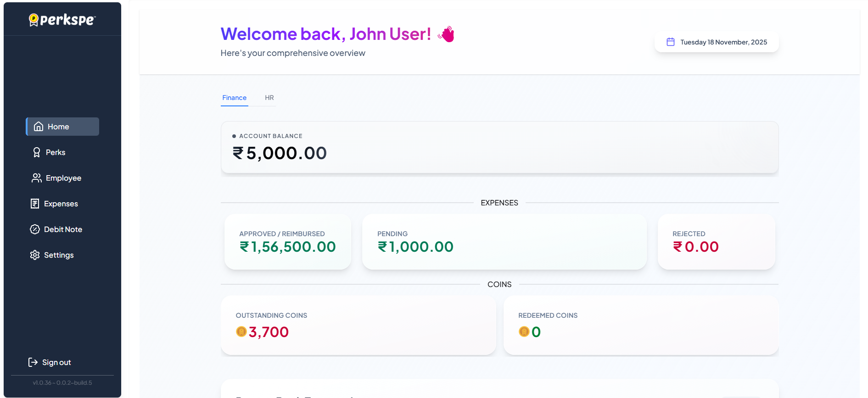Screen dimensions: 868x398
Task: Switch to the HR tab
Action: 269,98
